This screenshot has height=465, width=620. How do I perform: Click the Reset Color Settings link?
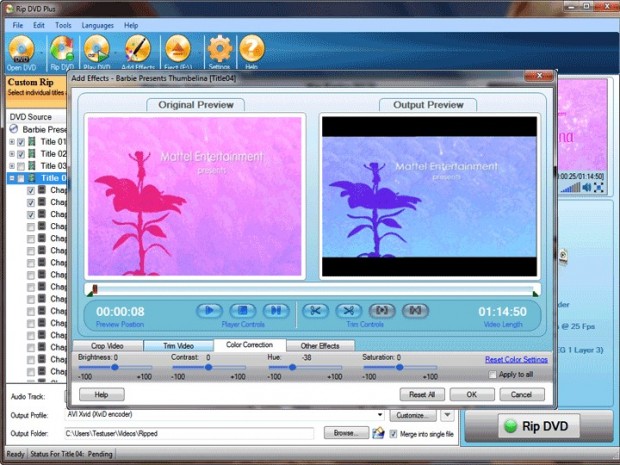tap(516, 359)
